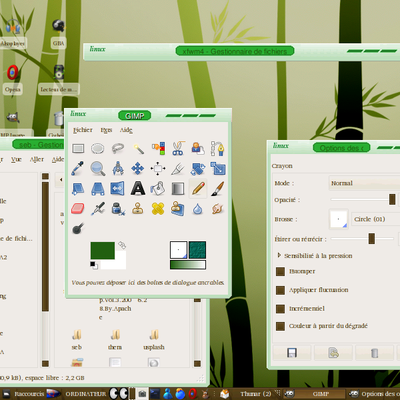This screenshot has width=400, height=400.
Task: Select the Free Select lasso tool
Action: click(118, 148)
